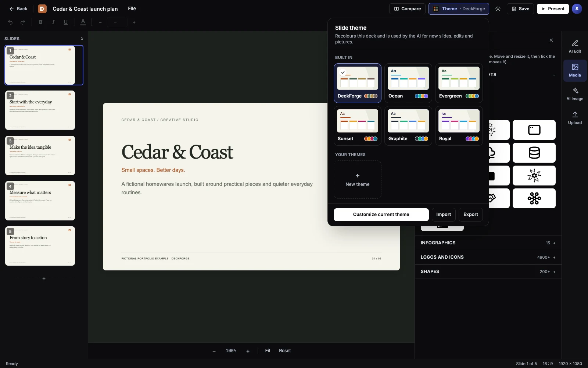
Task: Open the Compare view
Action: point(407,9)
